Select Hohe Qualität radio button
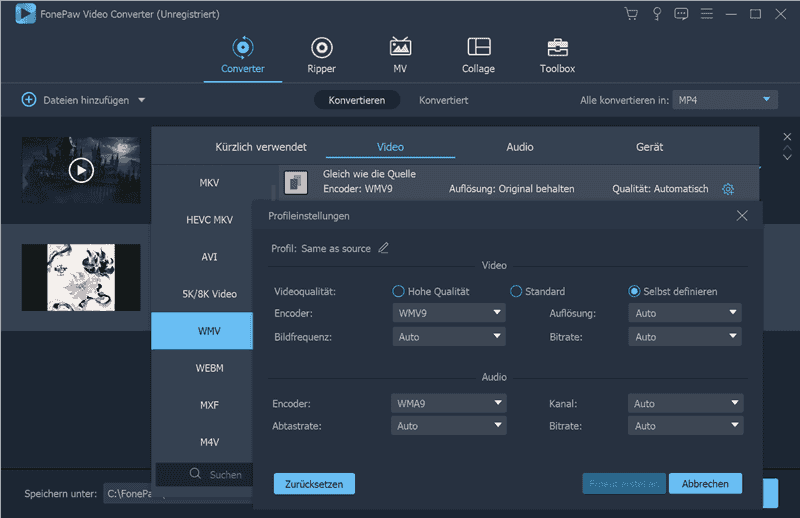The width and height of the screenshot is (800, 518). [398, 291]
